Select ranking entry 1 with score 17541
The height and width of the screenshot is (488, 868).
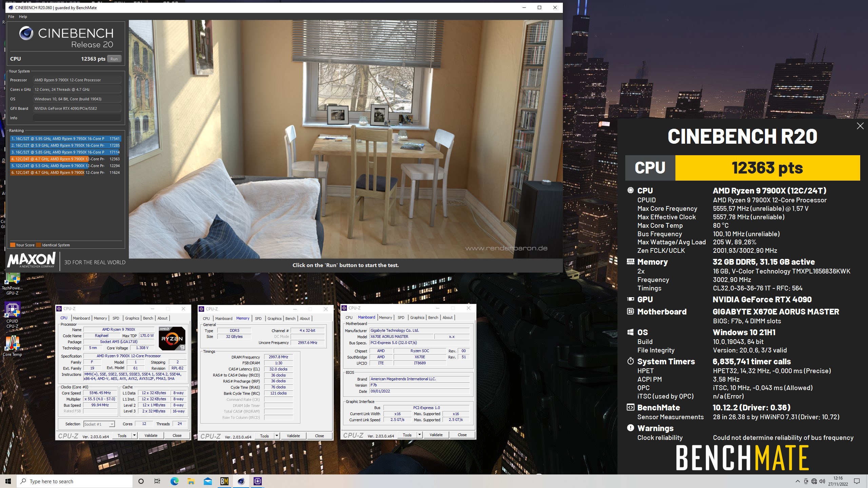click(x=65, y=139)
